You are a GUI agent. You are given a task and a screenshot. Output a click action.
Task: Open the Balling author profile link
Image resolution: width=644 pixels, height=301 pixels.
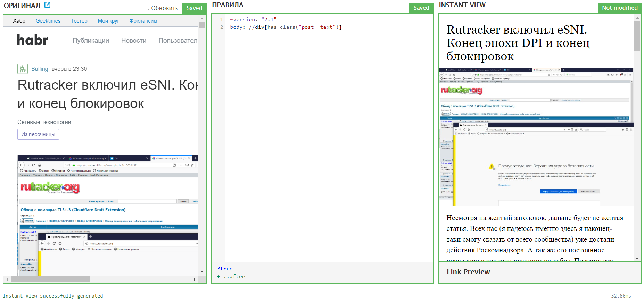pyautogui.click(x=40, y=69)
